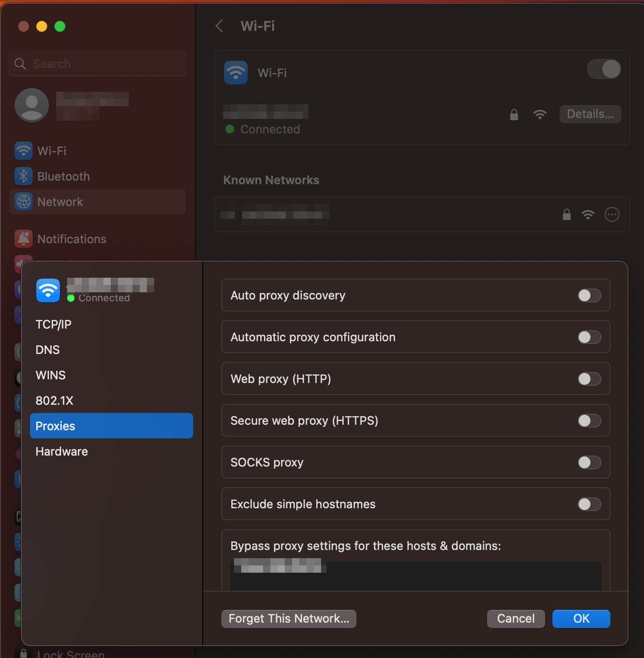Open the known network's ellipsis options menu
This screenshot has width=644, height=658.
tap(612, 215)
